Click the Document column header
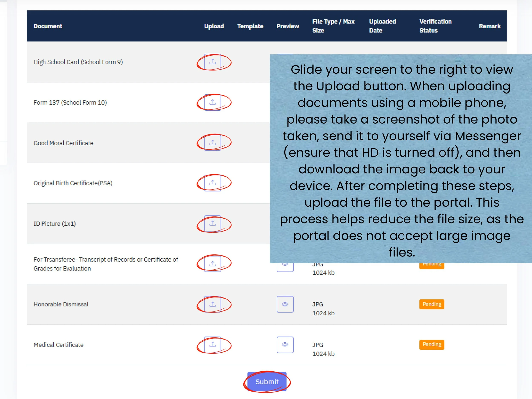 [x=48, y=26]
